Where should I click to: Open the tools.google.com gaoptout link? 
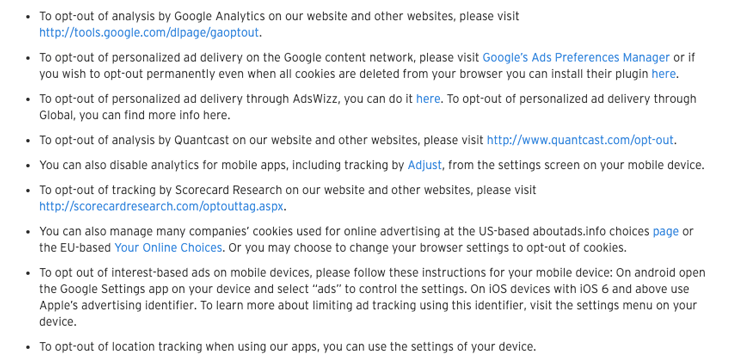tap(149, 33)
